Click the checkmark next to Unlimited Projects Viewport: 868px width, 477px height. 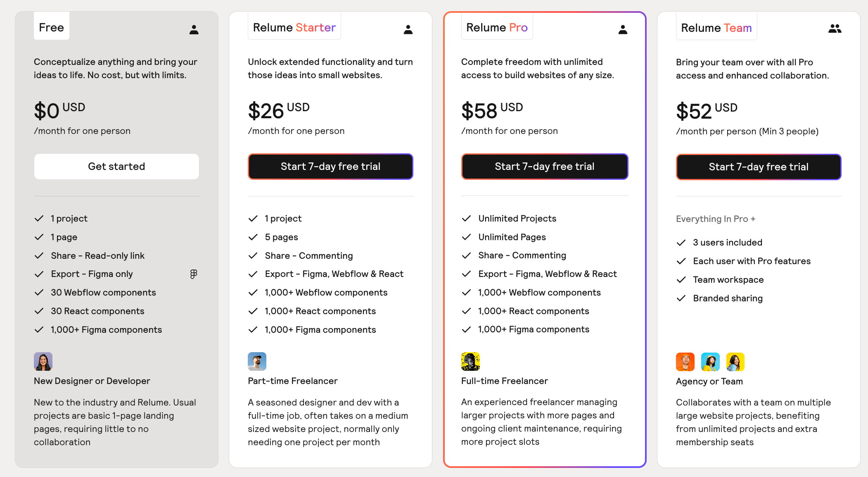466,218
